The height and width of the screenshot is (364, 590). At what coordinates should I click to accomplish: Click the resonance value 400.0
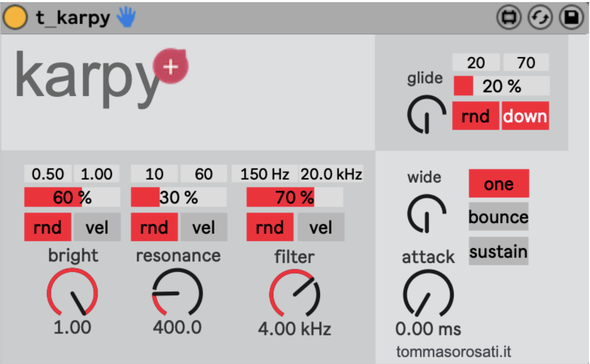tap(177, 328)
